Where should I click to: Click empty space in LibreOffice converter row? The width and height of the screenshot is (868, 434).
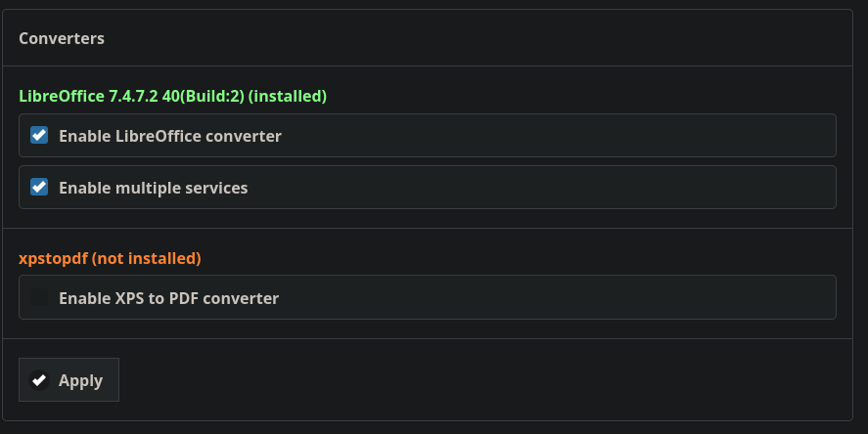pyautogui.click(x=554, y=136)
